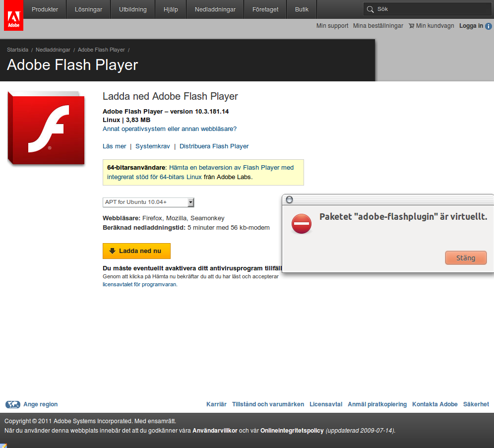Click the Adobe logo icon
The width and height of the screenshot is (494, 448).
[x=13, y=15]
